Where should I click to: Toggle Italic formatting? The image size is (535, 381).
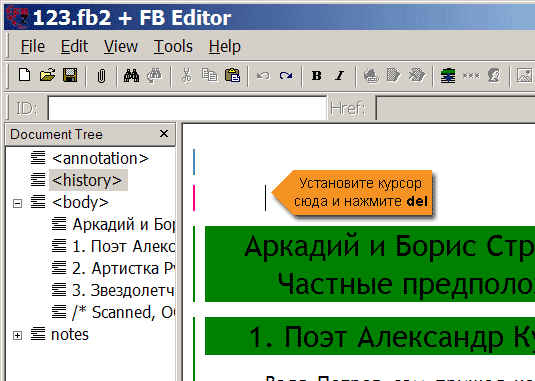tap(339, 75)
